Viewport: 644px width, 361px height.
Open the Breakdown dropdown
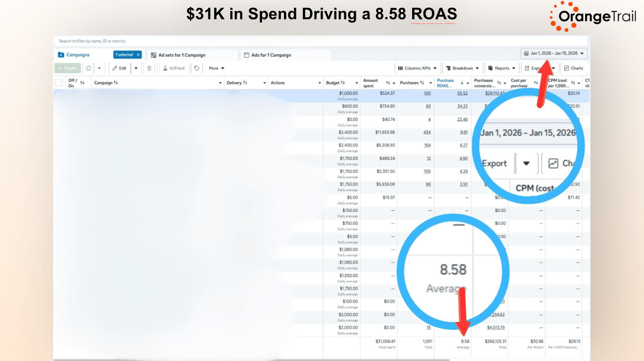pyautogui.click(x=462, y=68)
